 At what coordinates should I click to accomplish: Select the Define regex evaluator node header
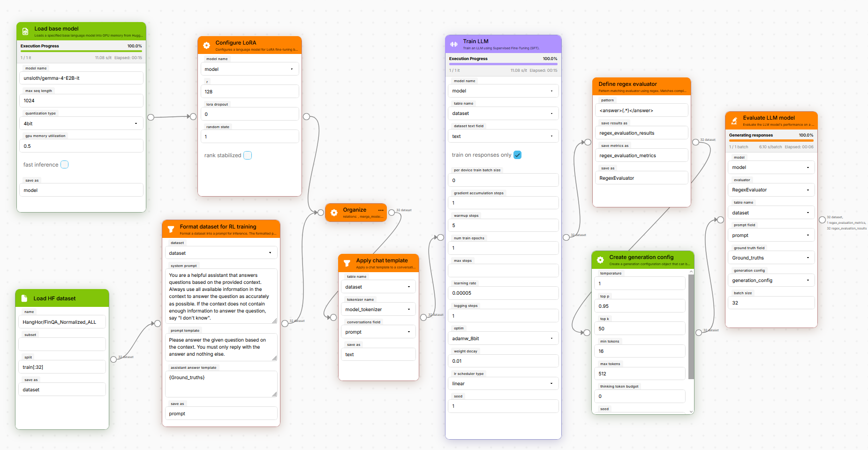(642, 87)
